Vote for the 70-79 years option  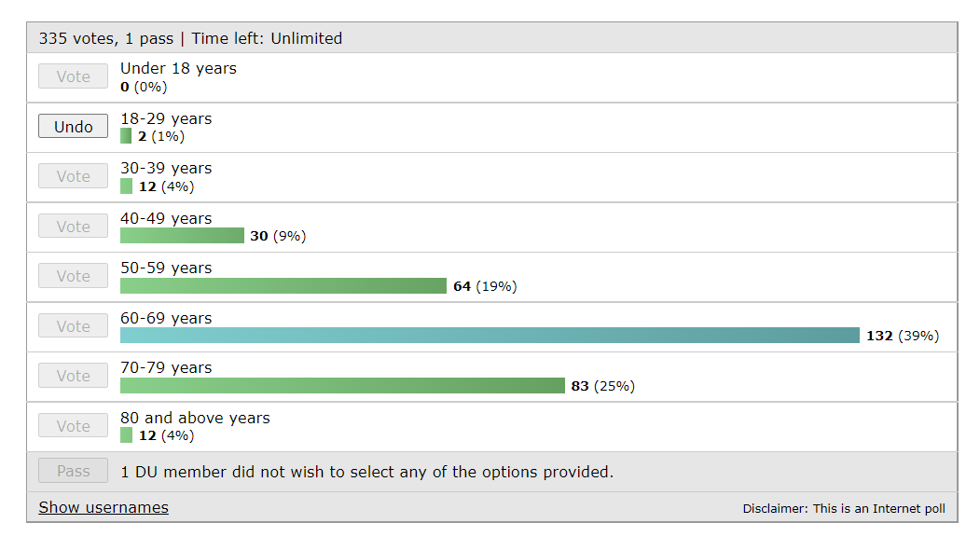73,376
